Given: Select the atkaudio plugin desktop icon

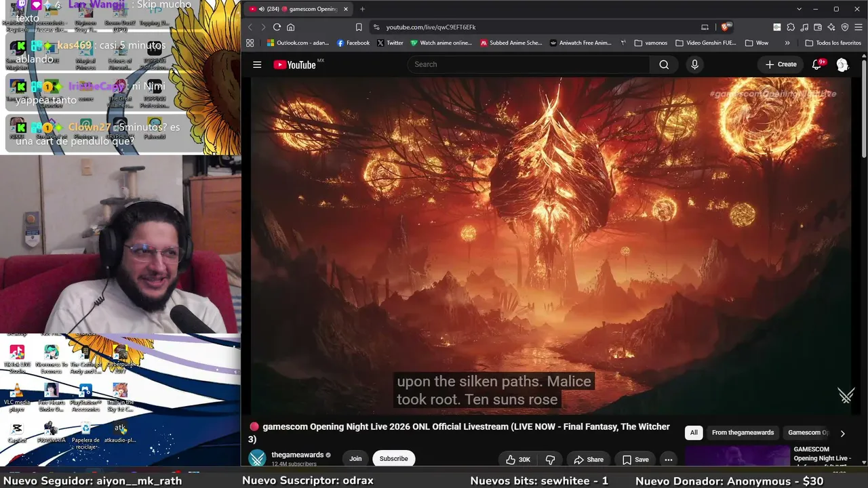Looking at the screenshot, I should [120, 432].
